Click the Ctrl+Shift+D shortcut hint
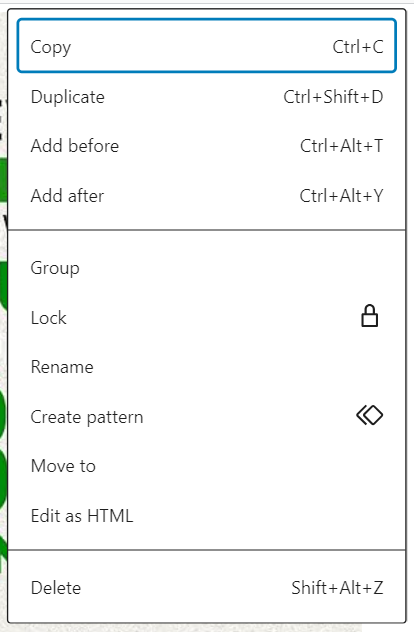The height and width of the screenshot is (632, 414). [x=333, y=97]
